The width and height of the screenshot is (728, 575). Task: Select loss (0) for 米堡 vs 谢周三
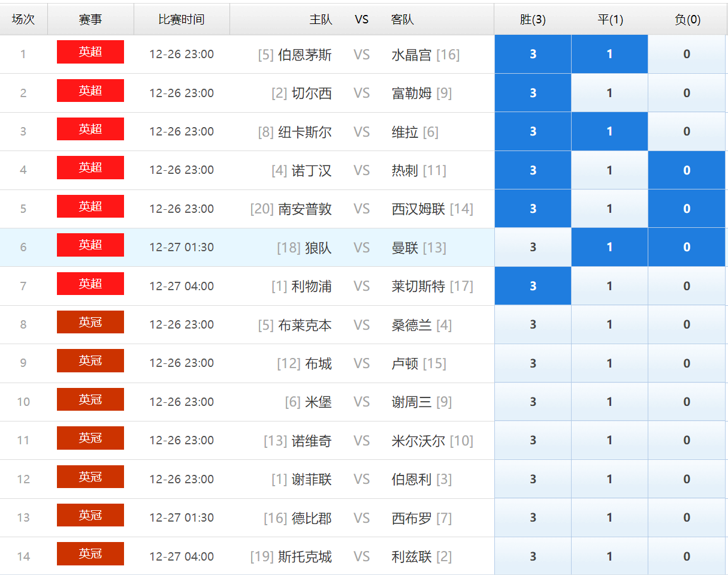coord(687,402)
